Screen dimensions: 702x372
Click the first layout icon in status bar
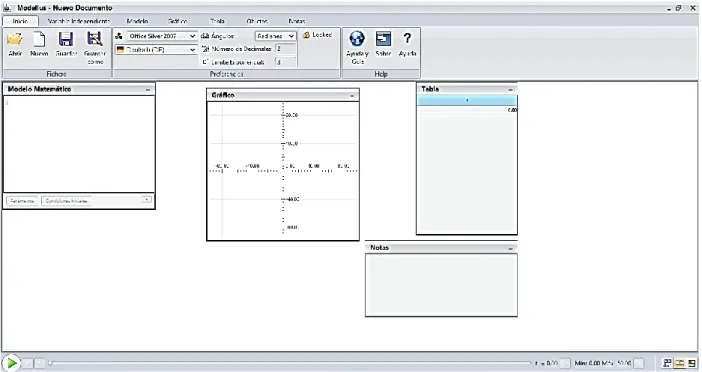click(x=667, y=363)
